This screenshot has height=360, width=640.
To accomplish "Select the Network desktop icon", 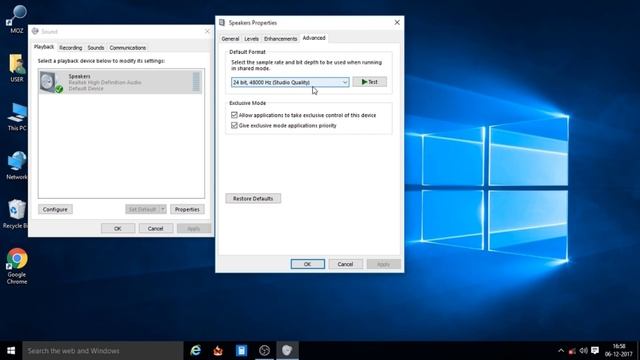I will pos(17,165).
